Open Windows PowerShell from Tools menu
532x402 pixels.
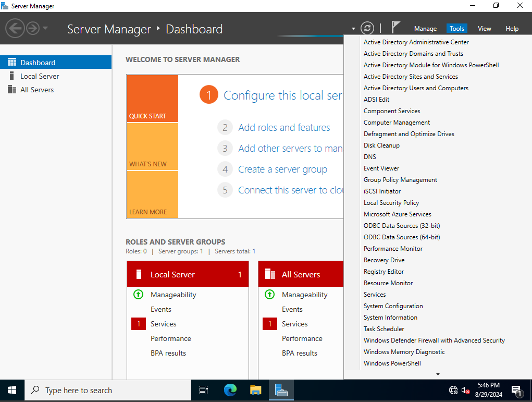click(392, 363)
